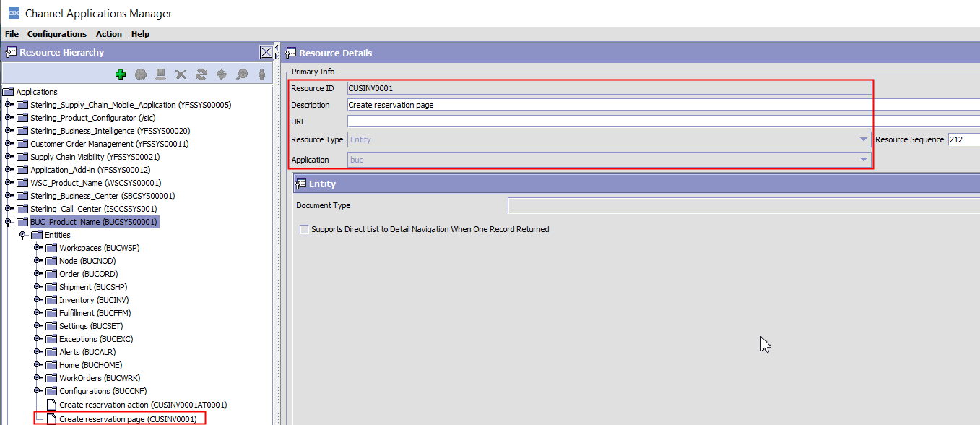
Task: Click folder icon beside Entities
Action: (x=37, y=235)
